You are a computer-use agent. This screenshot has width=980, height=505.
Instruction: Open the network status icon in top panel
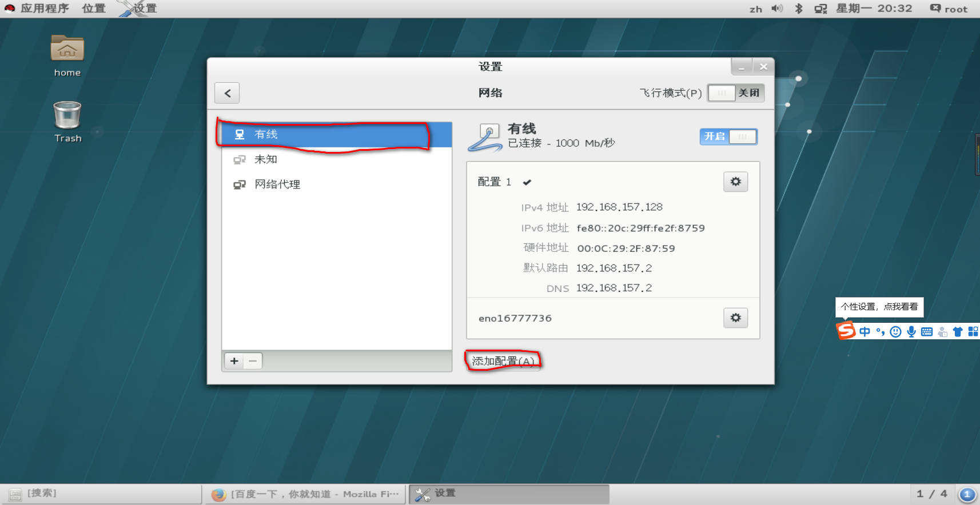click(820, 9)
